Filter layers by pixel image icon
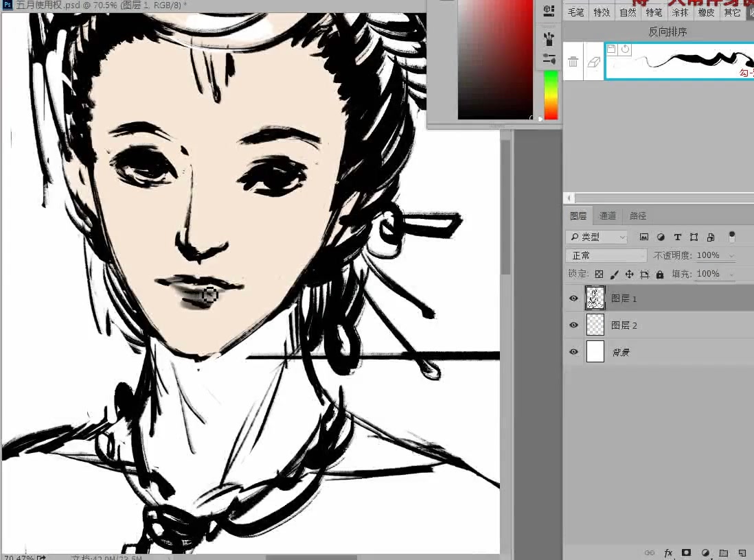The height and width of the screenshot is (560, 754). coord(644,237)
